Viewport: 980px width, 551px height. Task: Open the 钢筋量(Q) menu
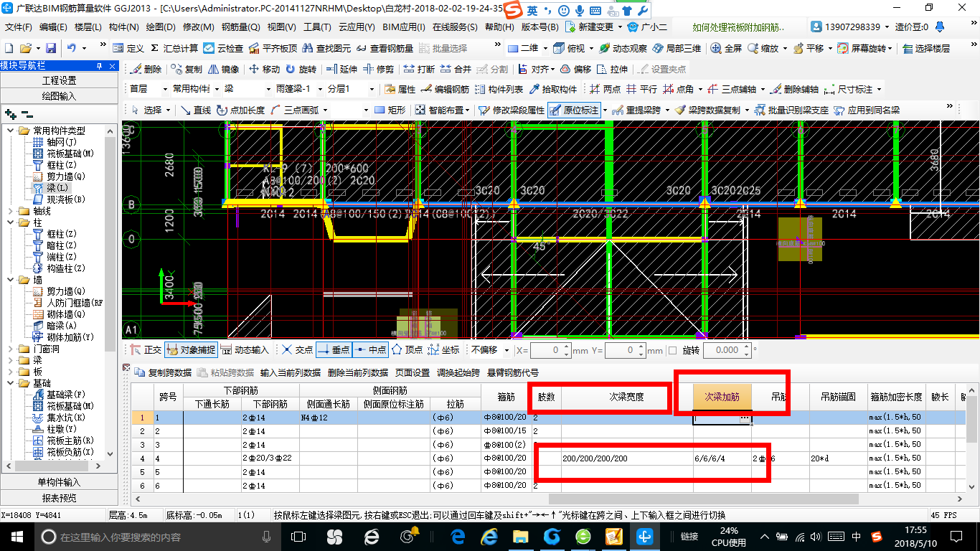(x=240, y=27)
